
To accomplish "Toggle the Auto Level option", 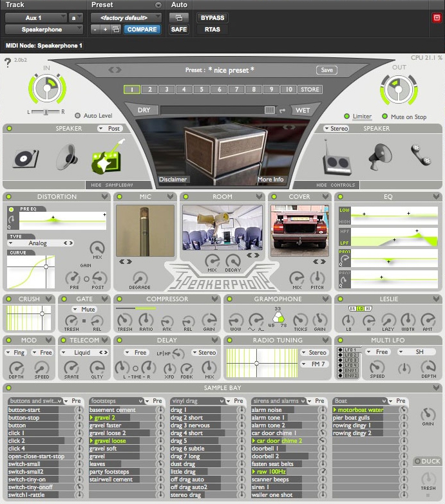I will [77, 115].
